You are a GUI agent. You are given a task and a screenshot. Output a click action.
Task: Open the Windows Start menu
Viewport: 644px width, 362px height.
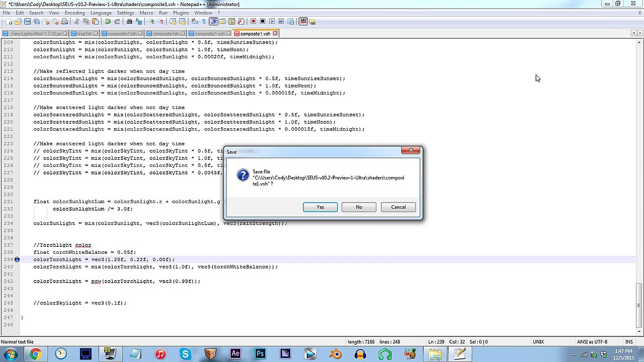coord(10,354)
